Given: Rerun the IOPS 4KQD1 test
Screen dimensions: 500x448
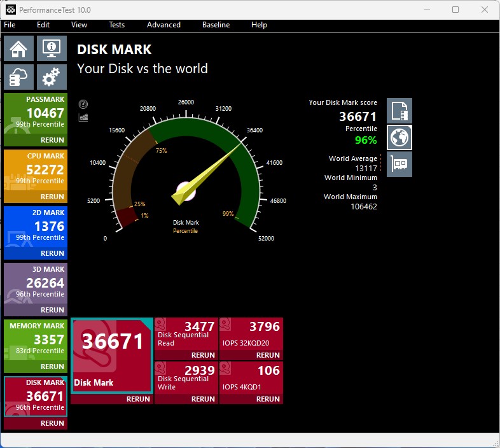Looking at the screenshot, I should [x=268, y=399].
